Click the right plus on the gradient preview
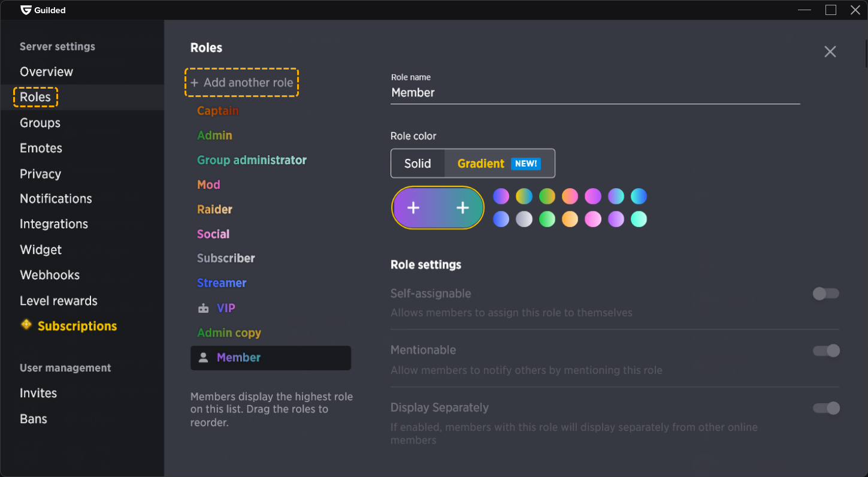This screenshot has width=868, height=477. [x=462, y=207]
